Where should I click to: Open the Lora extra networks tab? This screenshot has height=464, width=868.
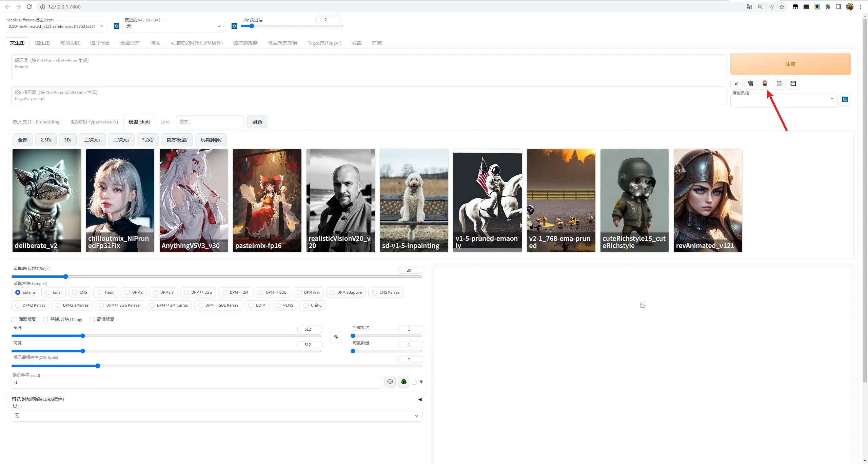pyautogui.click(x=165, y=122)
